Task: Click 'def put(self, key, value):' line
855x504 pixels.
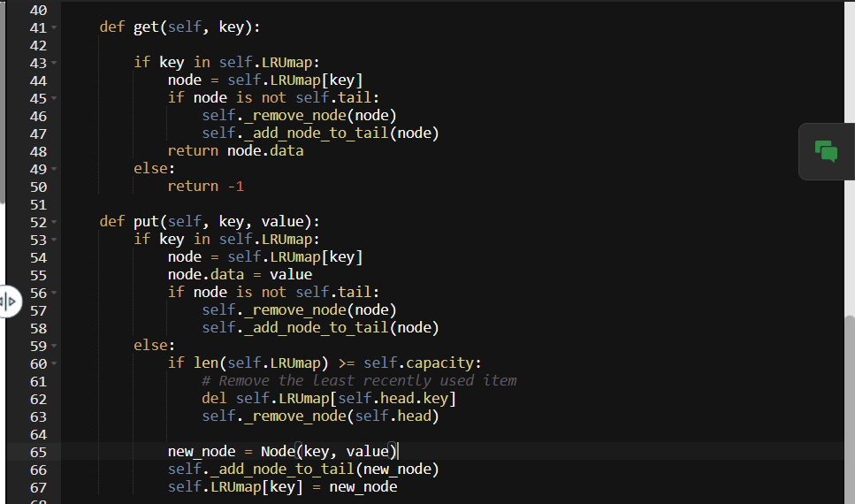Action: 210,221
